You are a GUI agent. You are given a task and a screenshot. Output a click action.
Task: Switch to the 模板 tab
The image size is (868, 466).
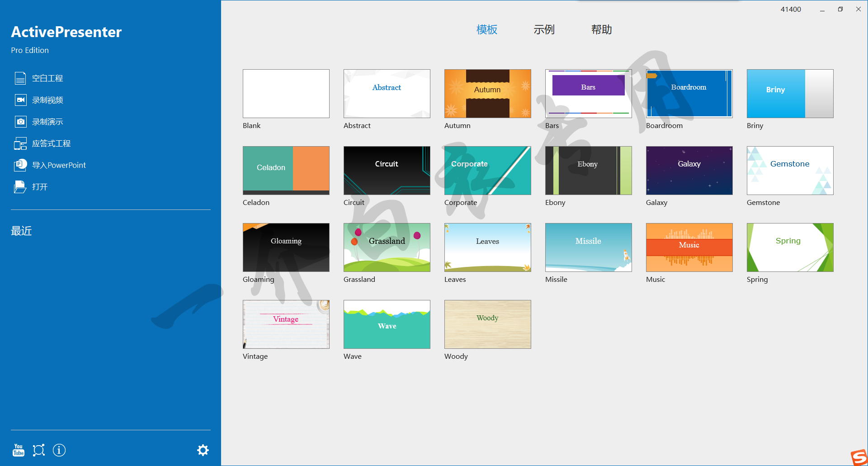[x=487, y=30]
